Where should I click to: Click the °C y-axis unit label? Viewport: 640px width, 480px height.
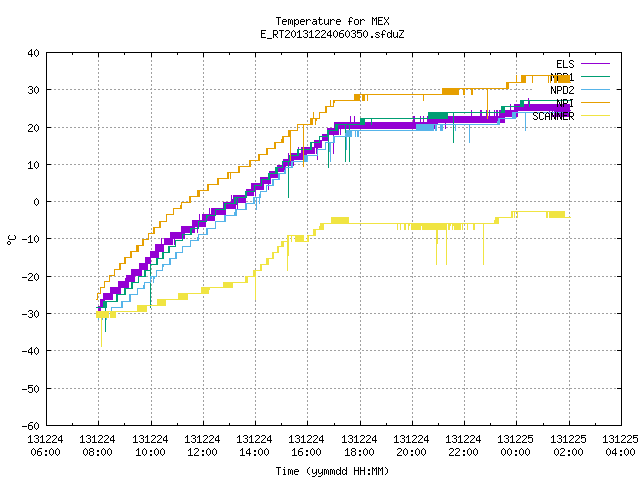11,240
